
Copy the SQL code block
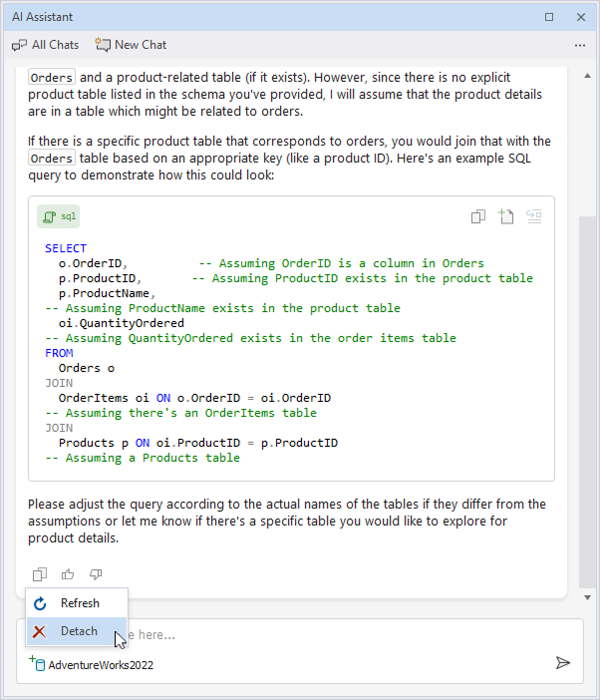click(x=478, y=216)
